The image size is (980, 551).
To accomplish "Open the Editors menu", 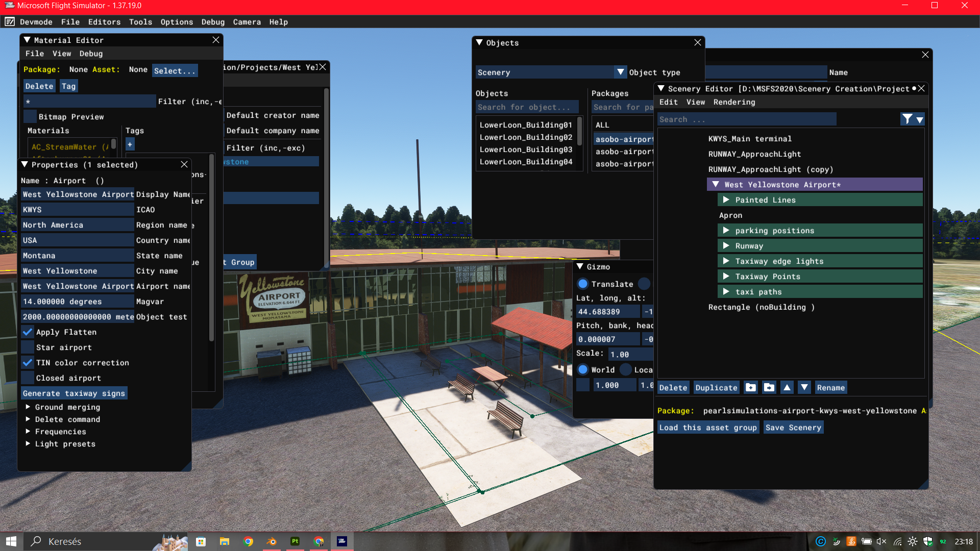I will (x=104, y=22).
